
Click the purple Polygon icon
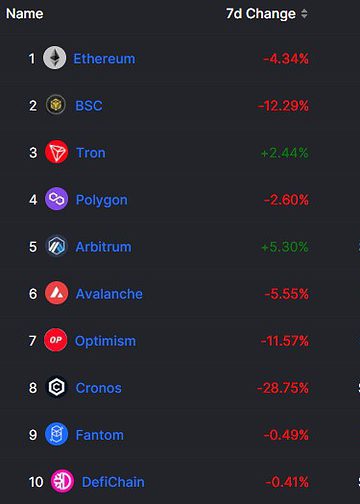click(56, 199)
